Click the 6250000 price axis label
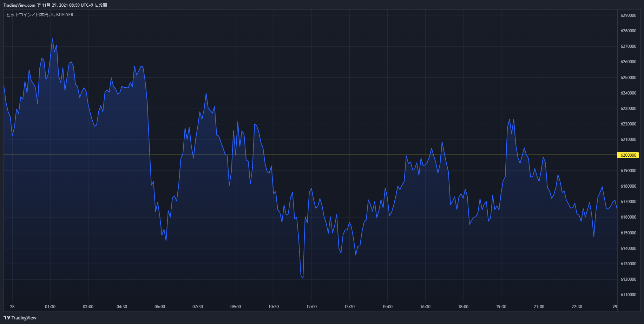The image size is (644, 324). [628, 78]
